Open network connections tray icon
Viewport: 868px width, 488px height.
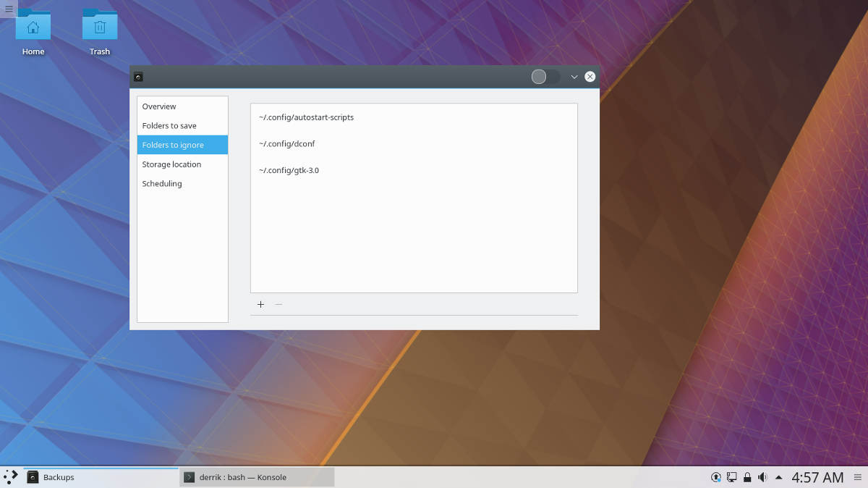(731, 477)
